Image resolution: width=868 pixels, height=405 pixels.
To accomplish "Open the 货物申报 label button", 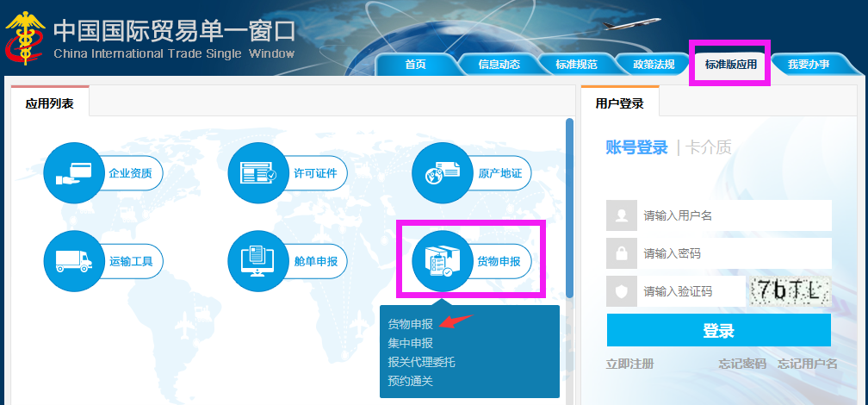I will click(x=499, y=261).
